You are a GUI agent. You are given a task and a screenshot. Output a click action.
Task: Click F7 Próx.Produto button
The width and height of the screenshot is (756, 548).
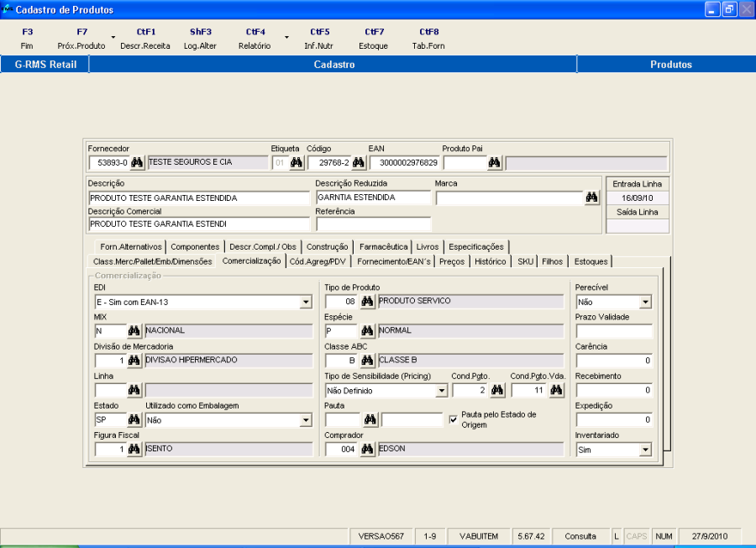point(81,39)
